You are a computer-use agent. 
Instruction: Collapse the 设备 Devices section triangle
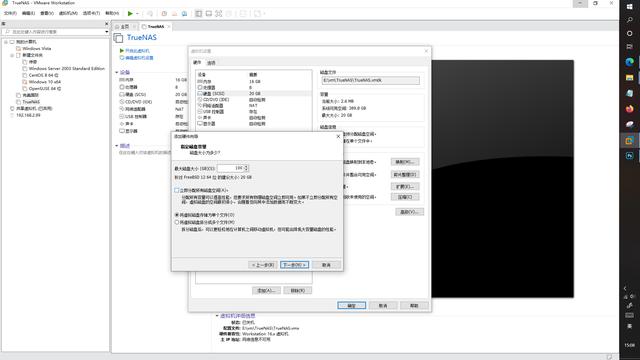117,72
